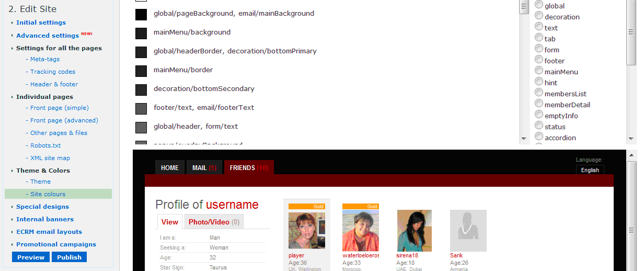Collapse Theme & Colors arrow
644x271 pixels.
pos(12,171)
